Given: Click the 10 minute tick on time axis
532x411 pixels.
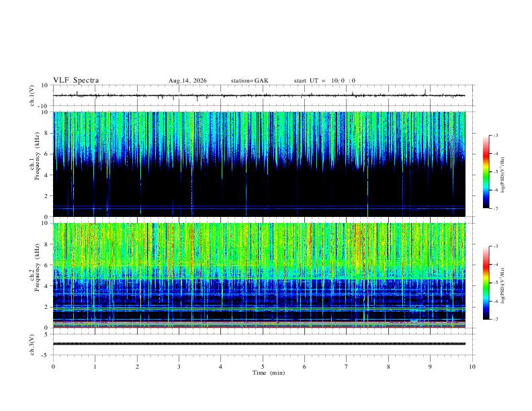Looking at the screenshot, I should [x=472, y=367].
